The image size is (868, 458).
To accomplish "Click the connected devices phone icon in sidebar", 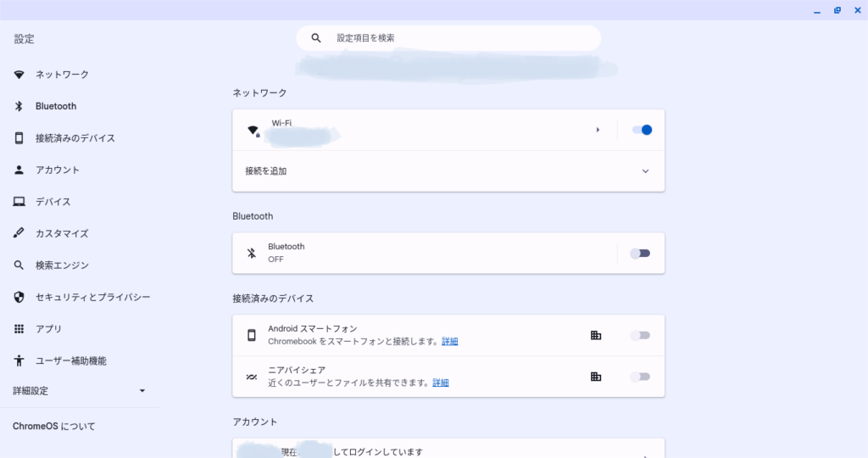I will [x=19, y=138].
